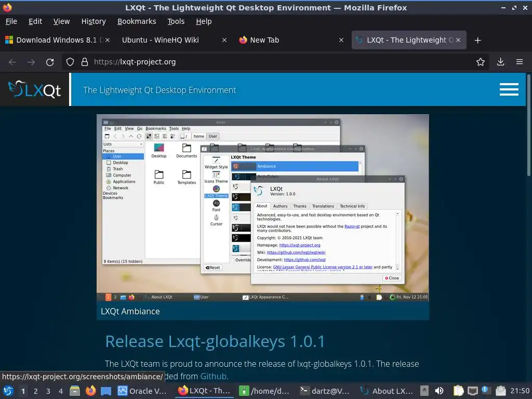Image resolution: width=532 pixels, height=399 pixels.
Task: Close the New Tab tab
Action: [341, 40]
